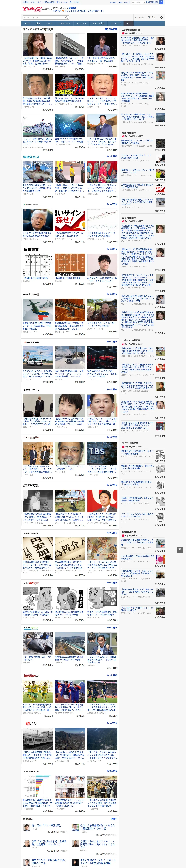Click the 購入履歴 button
186x868 pixels.
click(152, 17)
